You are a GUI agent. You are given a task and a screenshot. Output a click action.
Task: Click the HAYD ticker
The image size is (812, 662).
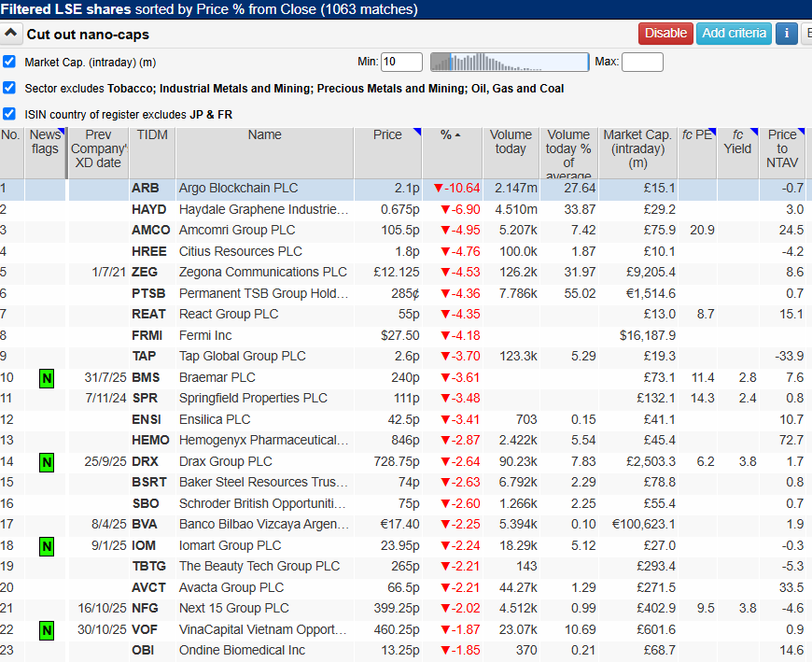point(148,209)
